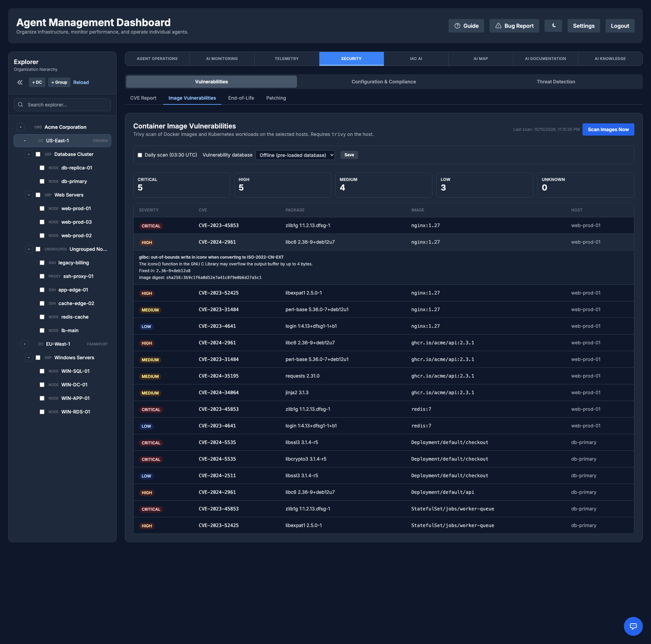The width and height of the screenshot is (651, 644).
Task: Open the AI Monitoring tab
Action: 222,59
